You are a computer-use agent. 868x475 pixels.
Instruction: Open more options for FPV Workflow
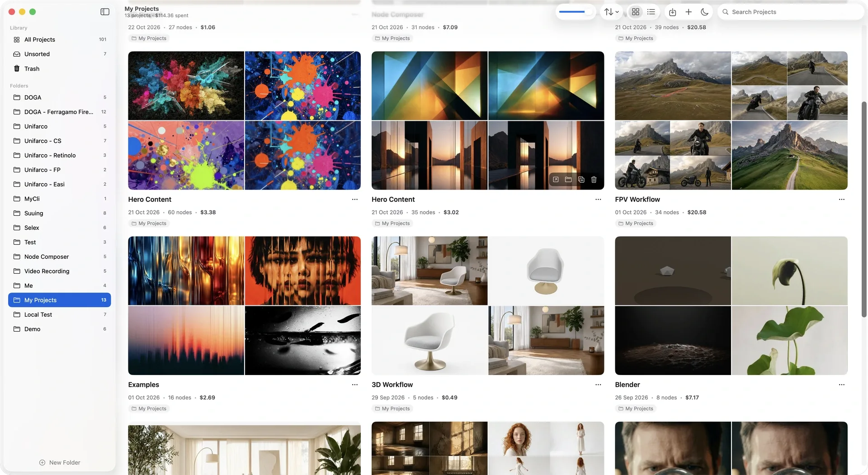pos(841,199)
